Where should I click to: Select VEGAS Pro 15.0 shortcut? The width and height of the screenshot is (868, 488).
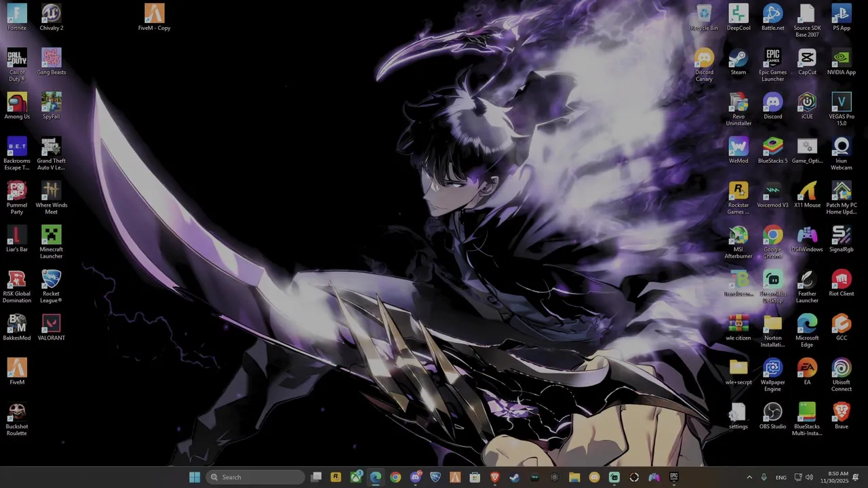click(841, 109)
